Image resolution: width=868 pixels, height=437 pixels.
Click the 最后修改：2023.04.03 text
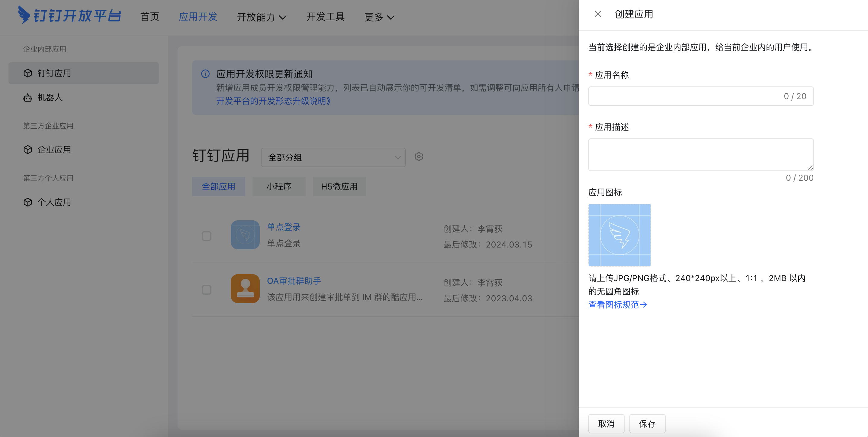pos(487,298)
